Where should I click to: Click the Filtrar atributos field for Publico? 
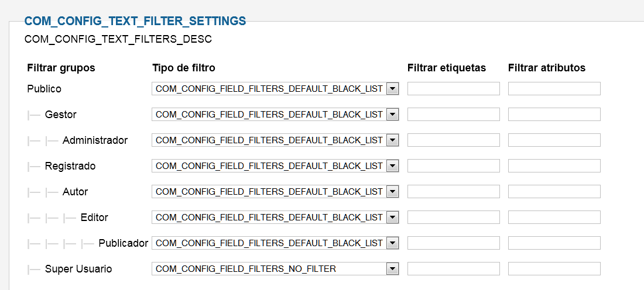554,89
